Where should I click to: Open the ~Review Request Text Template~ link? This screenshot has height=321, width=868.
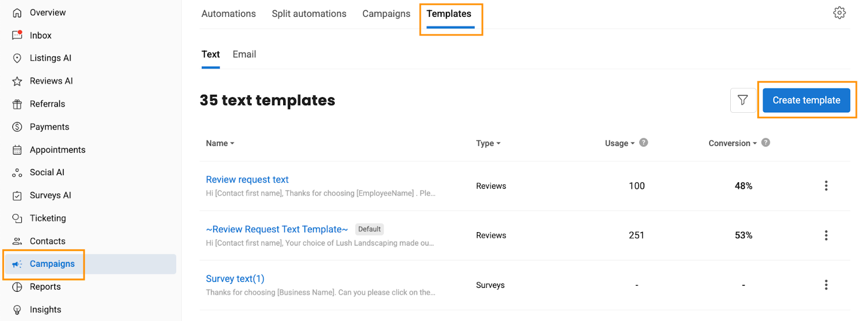tap(277, 229)
